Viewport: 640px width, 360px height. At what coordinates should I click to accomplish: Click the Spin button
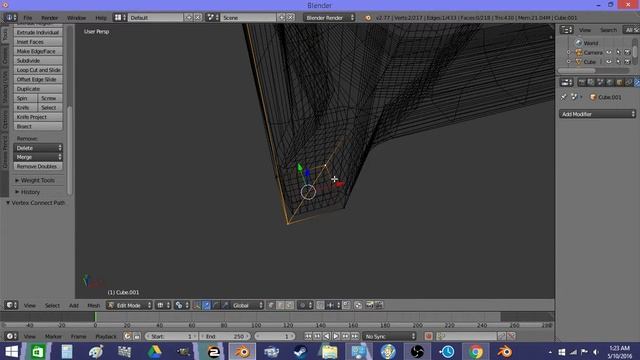[x=26, y=98]
